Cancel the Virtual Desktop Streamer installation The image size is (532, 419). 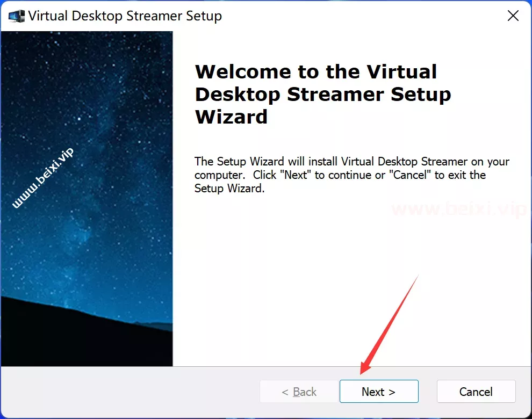point(476,392)
